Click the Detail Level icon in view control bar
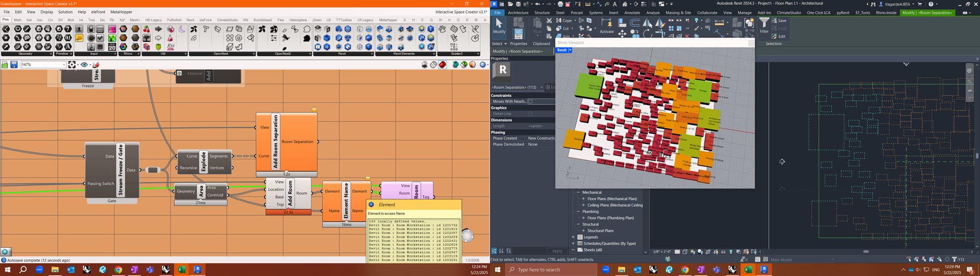980x276 pixels. click(677, 251)
